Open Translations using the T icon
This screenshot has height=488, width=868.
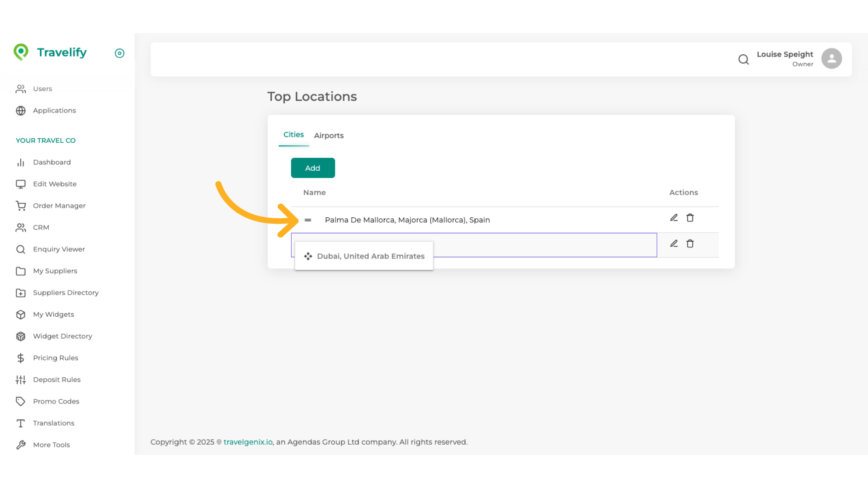pos(21,423)
